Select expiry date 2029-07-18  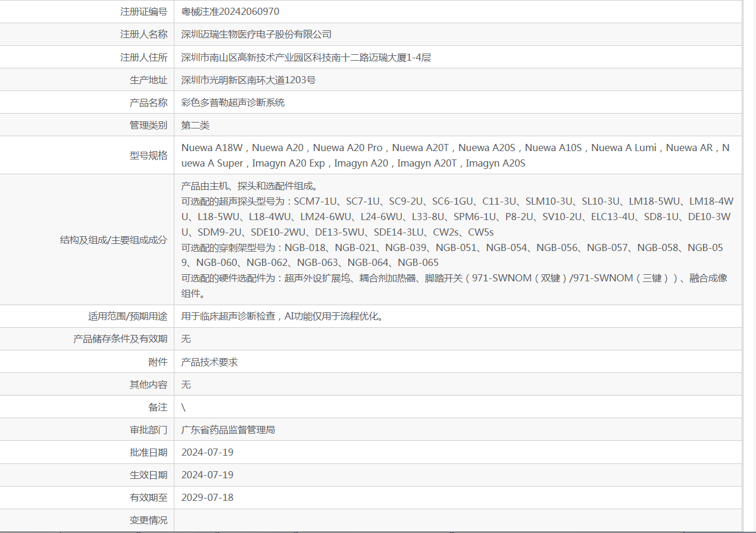click(207, 497)
